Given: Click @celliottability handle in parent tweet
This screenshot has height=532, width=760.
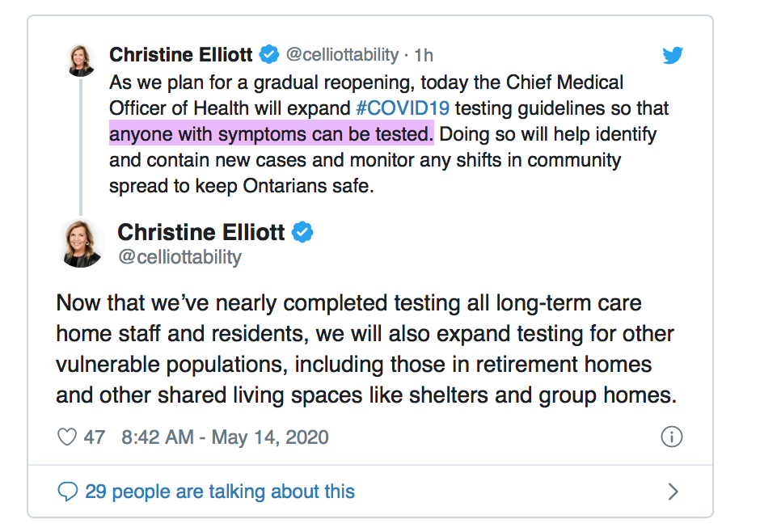Looking at the screenshot, I should pyautogui.click(x=342, y=55).
